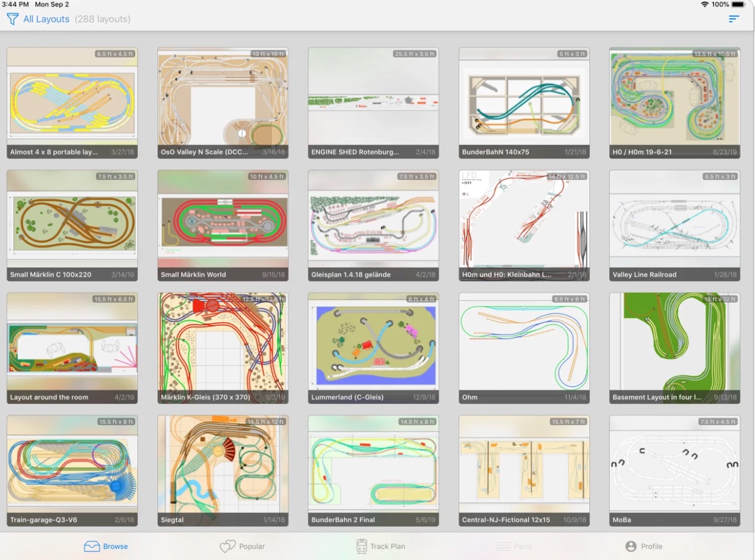755x560 pixels.
Task: Tap the Browse inbox tray icon
Action: [91, 546]
